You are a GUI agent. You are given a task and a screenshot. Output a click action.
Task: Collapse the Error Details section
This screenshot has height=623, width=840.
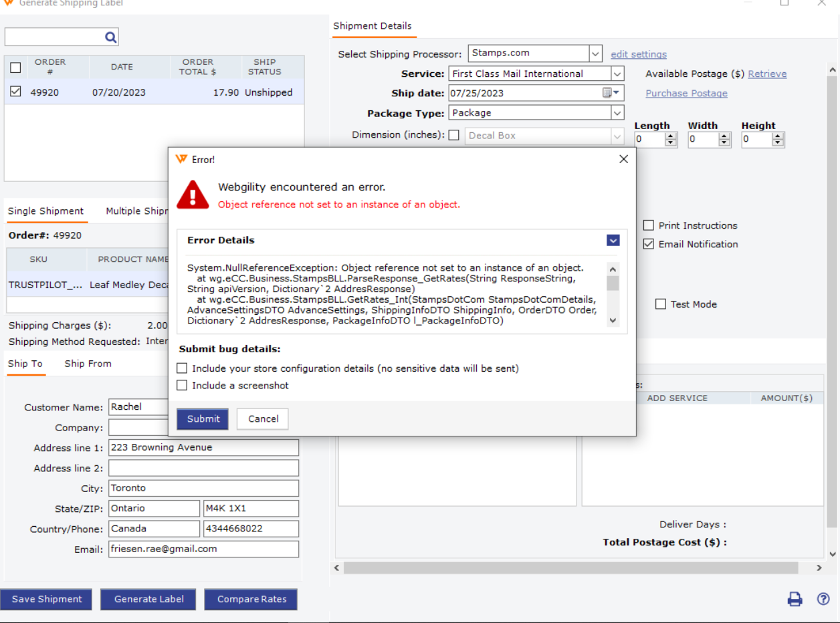[x=613, y=241]
